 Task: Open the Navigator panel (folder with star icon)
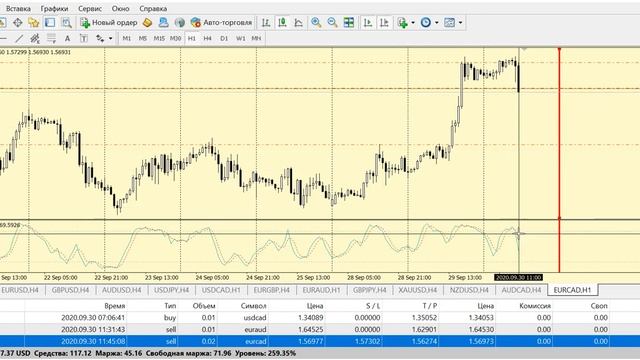click(33, 23)
